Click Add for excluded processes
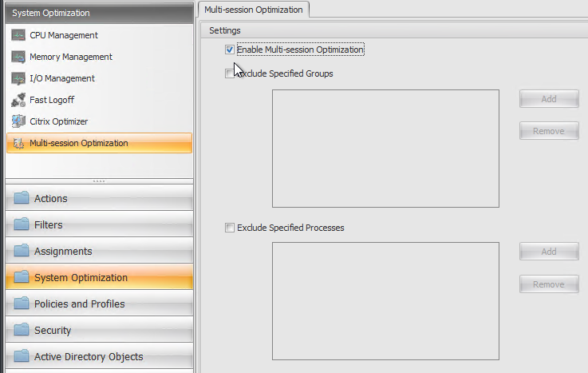The height and width of the screenshot is (373, 588). (x=549, y=252)
